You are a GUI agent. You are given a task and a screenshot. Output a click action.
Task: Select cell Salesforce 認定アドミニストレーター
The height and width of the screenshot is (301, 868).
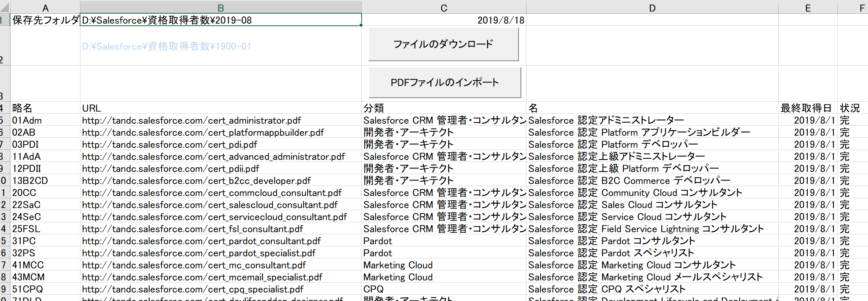click(x=652, y=120)
